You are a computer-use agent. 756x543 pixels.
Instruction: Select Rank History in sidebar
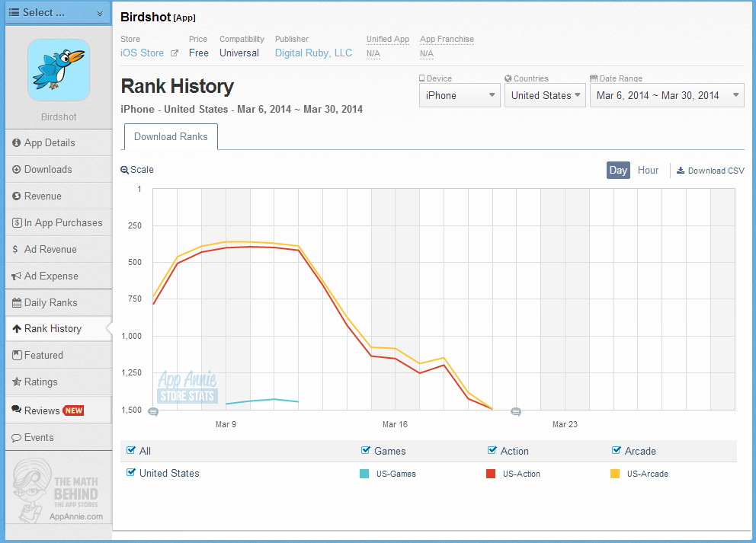coord(59,328)
